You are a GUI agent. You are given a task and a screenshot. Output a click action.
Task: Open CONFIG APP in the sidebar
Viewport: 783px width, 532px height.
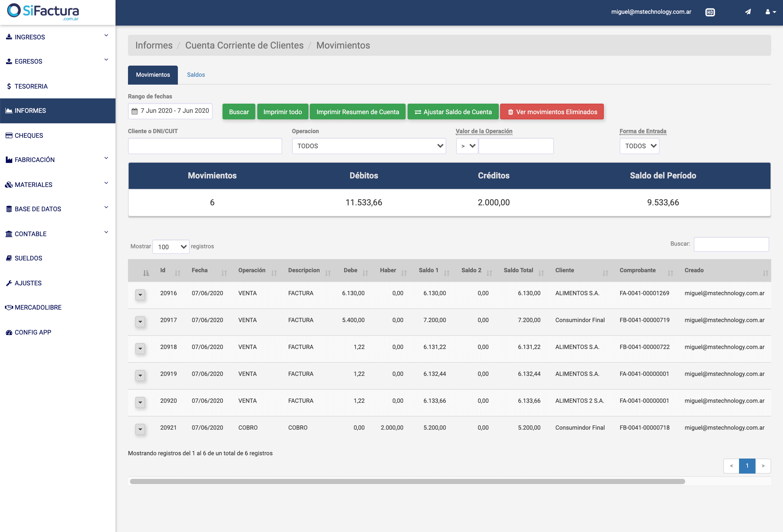tap(58, 332)
